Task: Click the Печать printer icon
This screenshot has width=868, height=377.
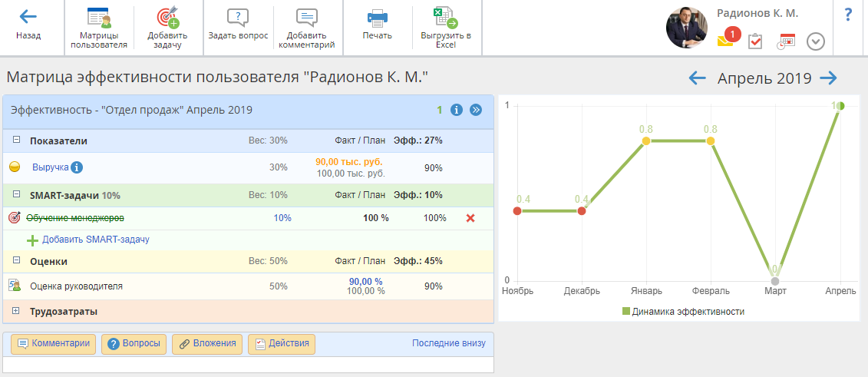Action: point(377,18)
